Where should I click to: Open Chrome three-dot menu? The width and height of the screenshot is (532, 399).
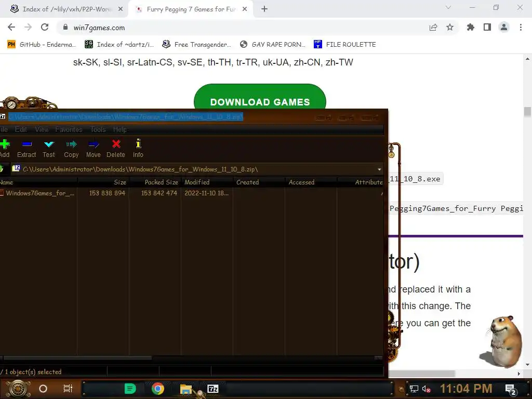521,27
